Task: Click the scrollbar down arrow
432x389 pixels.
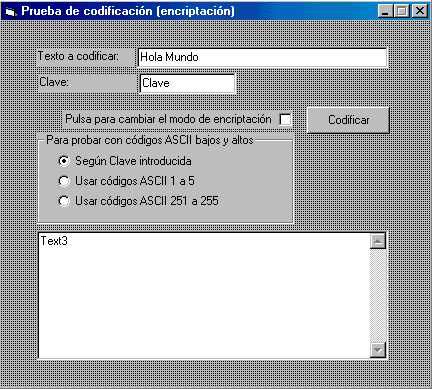Action: coord(378,350)
